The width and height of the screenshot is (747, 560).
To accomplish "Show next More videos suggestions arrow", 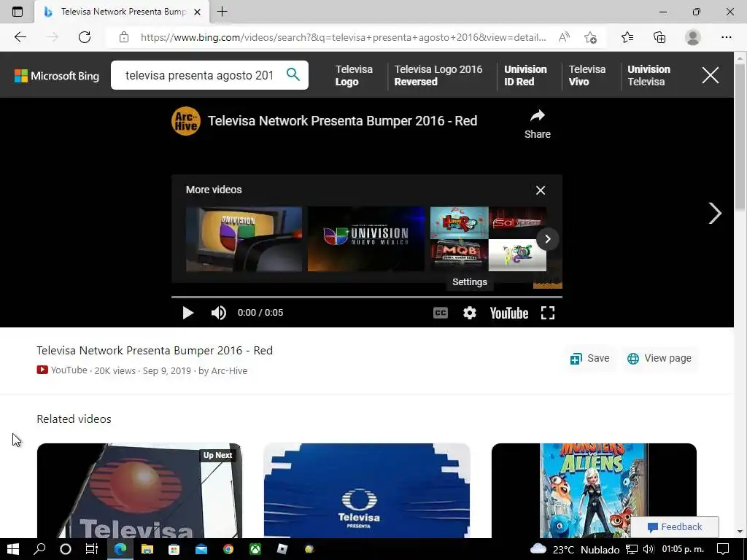I will (x=547, y=239).
